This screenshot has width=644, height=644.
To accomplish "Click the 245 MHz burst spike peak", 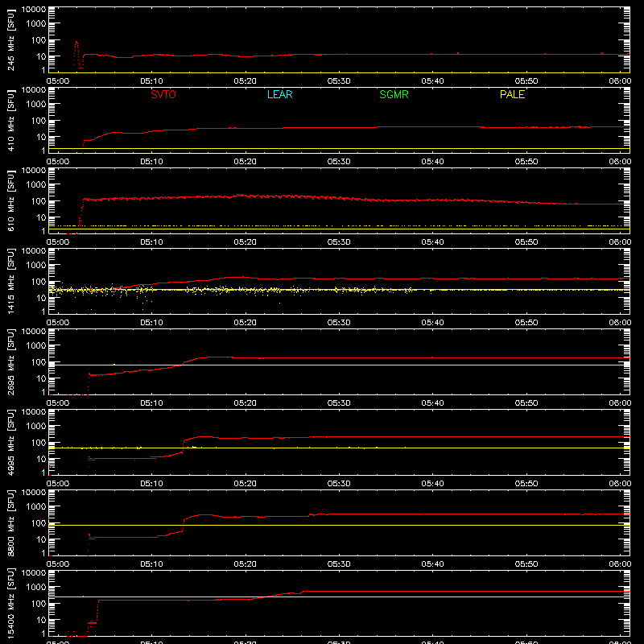I will (76, 42).
